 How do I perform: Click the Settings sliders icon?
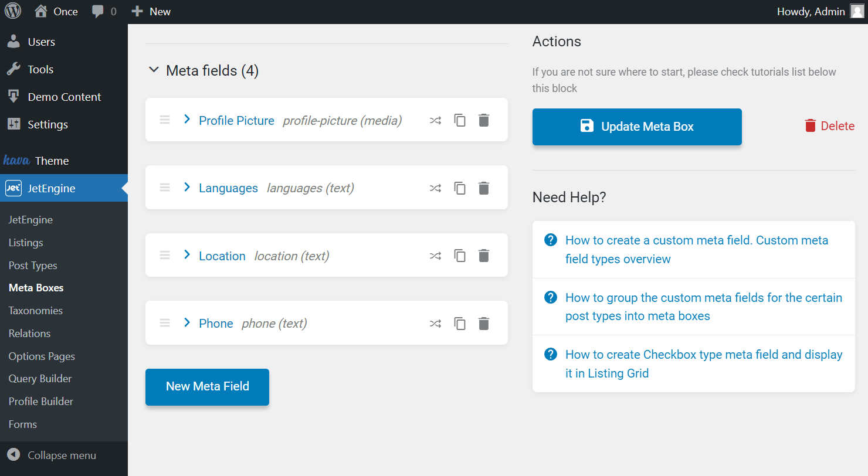point(13,124)
